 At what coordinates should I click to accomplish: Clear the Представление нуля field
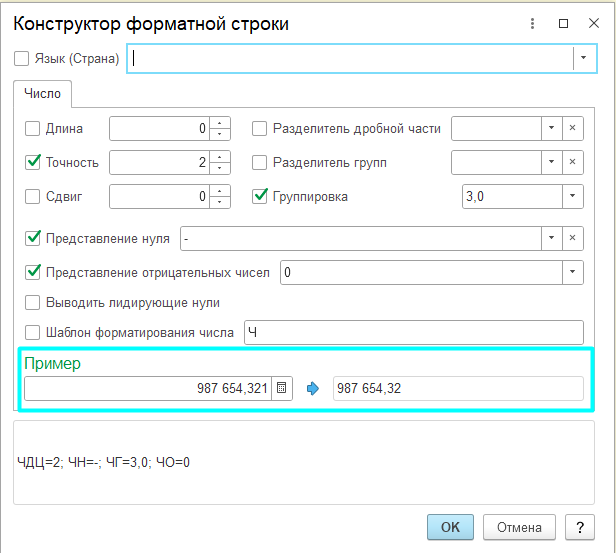(x=573, y=238)
